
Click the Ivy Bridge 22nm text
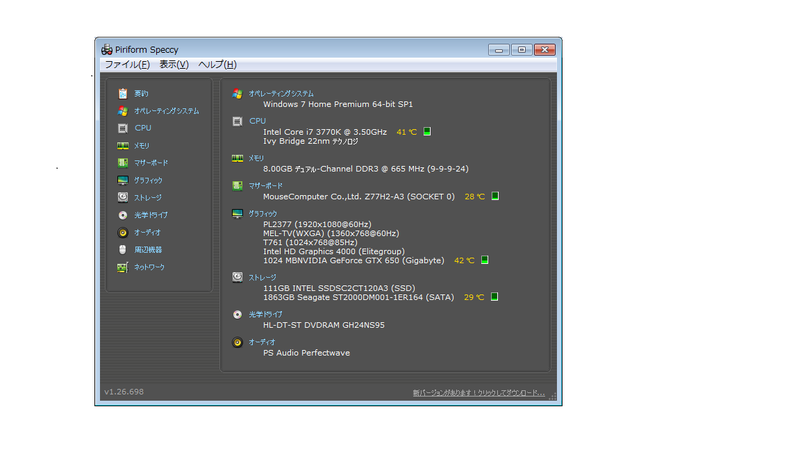click(x=311, y=141)
